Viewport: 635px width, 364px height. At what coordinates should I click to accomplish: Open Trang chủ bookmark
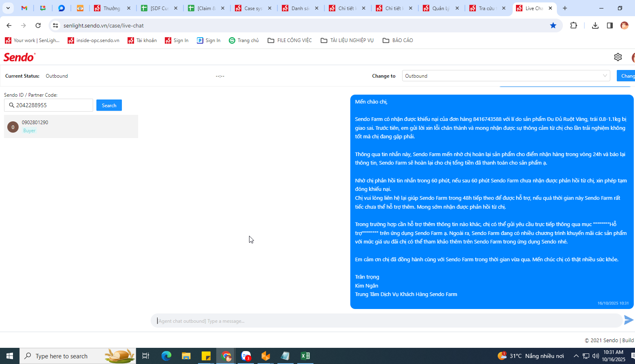coord(244,40)
